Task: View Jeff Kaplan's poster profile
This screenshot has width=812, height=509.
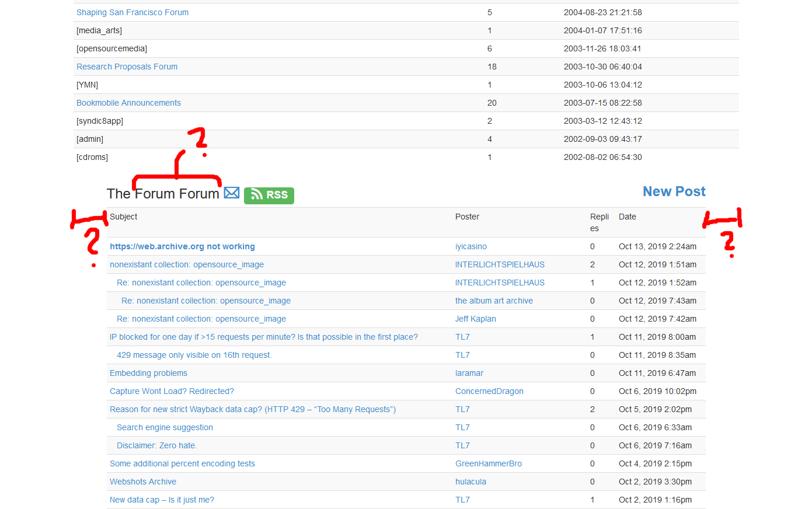Action: pos(476,319)
